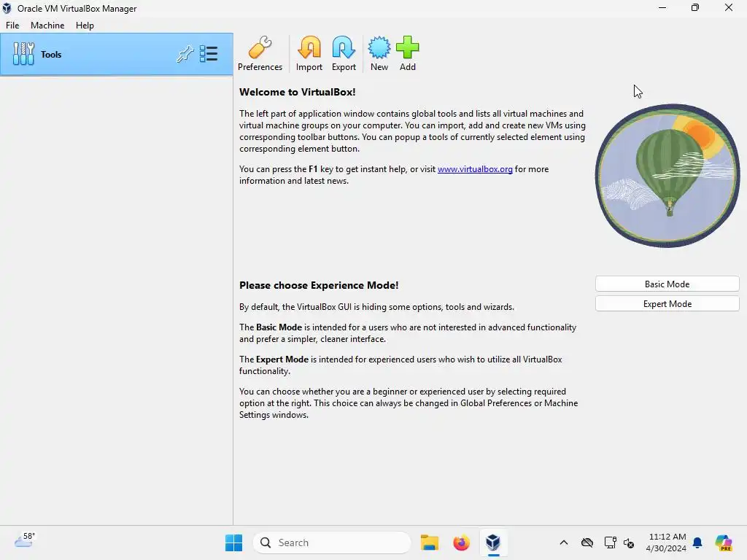This screenshot has height=560, width=747.
Task: Click the VirtualBox taskbar icon
Action: coord(493,542)
